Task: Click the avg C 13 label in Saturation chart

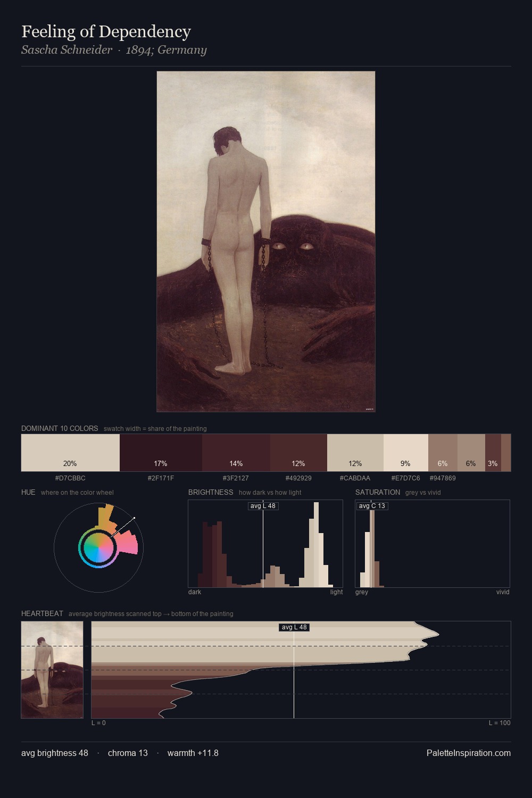Action: pos(372,506)
